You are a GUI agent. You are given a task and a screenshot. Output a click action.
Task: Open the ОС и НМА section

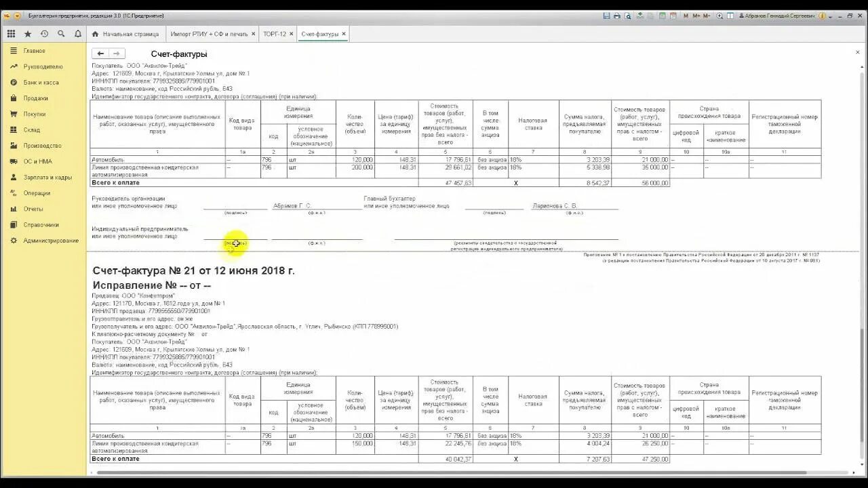click(37, 161)
